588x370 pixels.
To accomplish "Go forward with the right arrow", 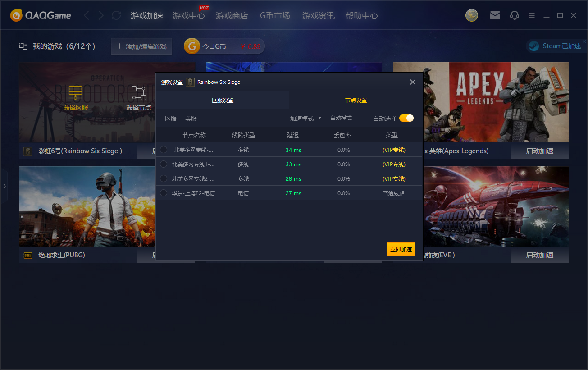I will tap(101, 16).
